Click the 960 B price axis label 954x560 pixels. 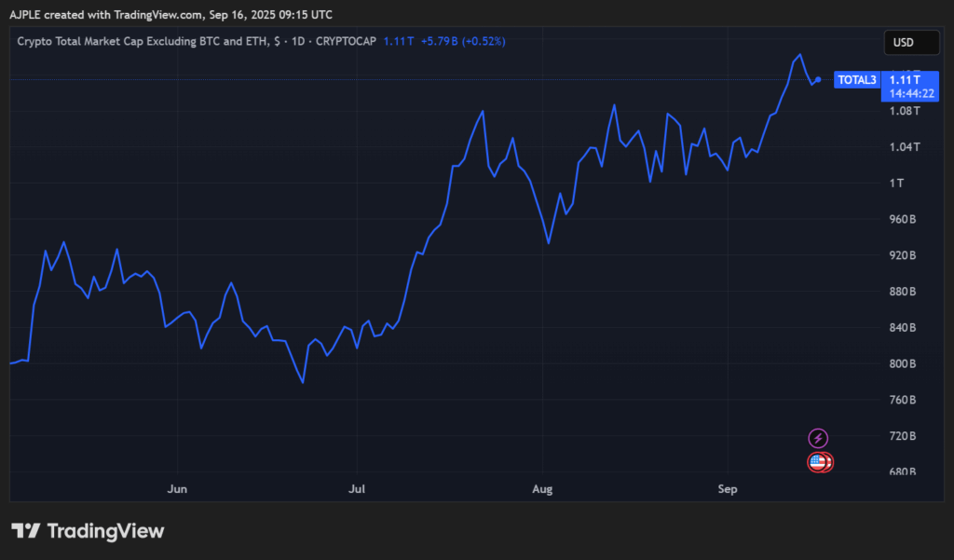pyautogui.click(x=903, y=219)
